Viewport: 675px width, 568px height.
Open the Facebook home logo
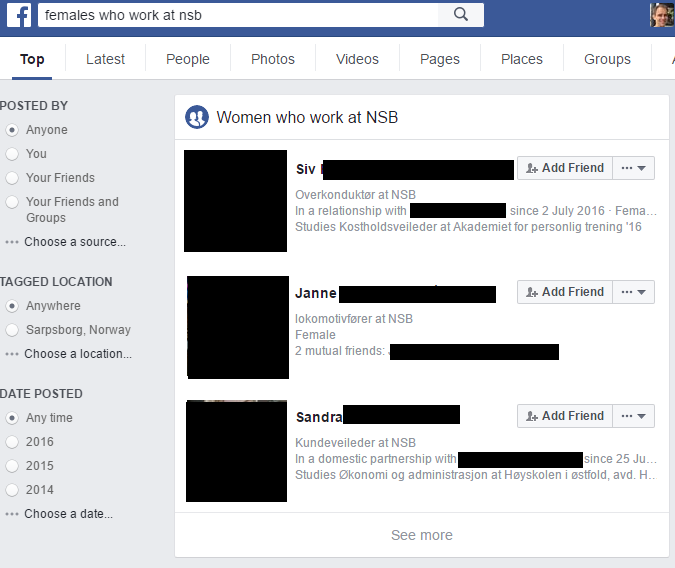[19, 15]
